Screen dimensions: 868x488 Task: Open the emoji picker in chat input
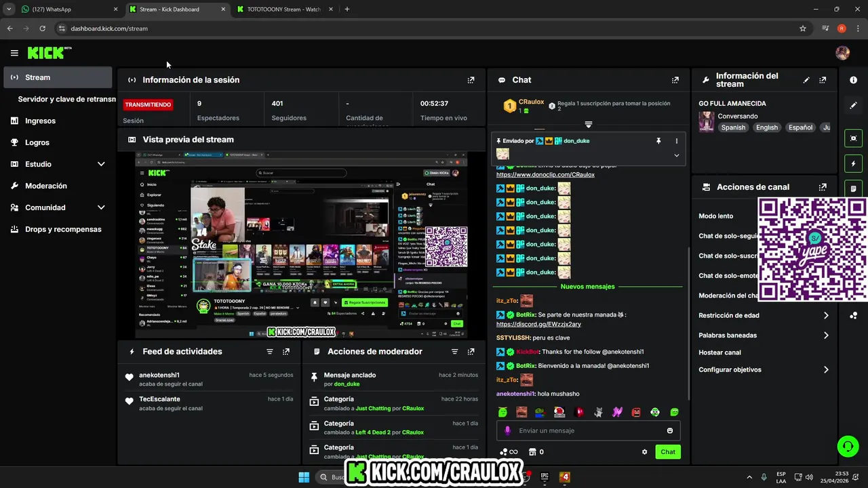pos(670,430)
